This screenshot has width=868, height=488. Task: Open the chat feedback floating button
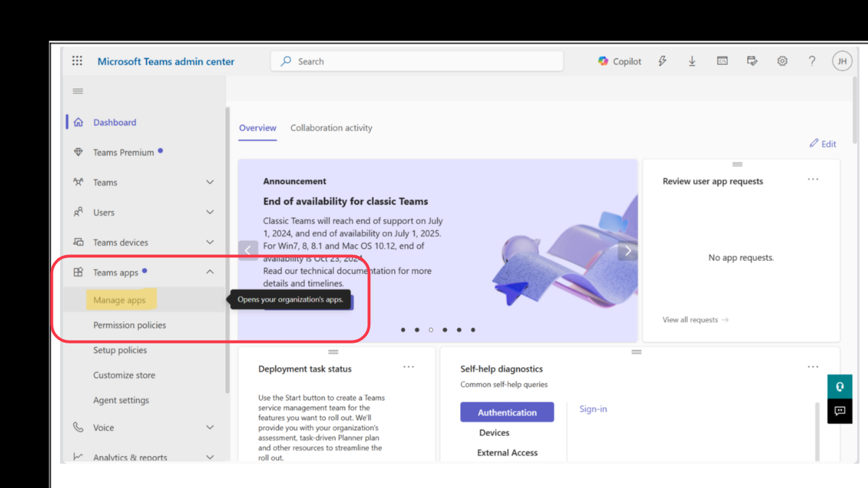pos(839,411)
